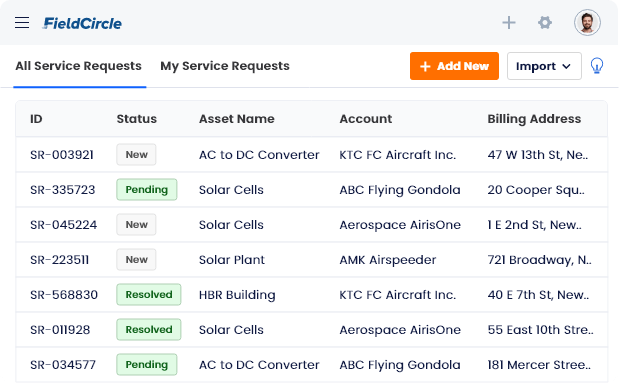This screenshot has width=619, height=383.
Task: Open service request SR-003921
Action: click(x=62, y=155)
